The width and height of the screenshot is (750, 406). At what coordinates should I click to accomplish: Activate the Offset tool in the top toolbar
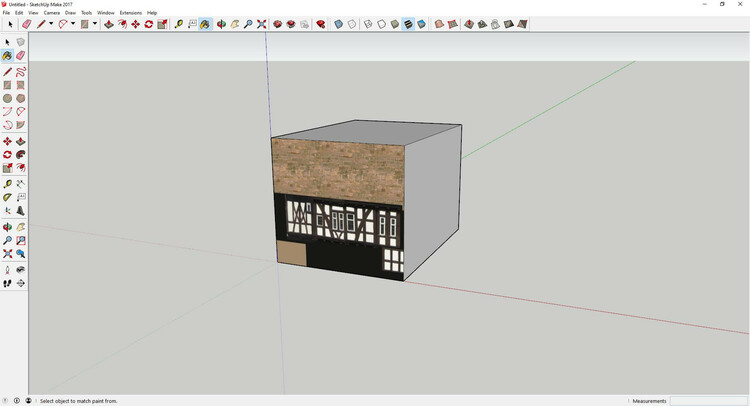pyautogui.click(x=122, y=24)
